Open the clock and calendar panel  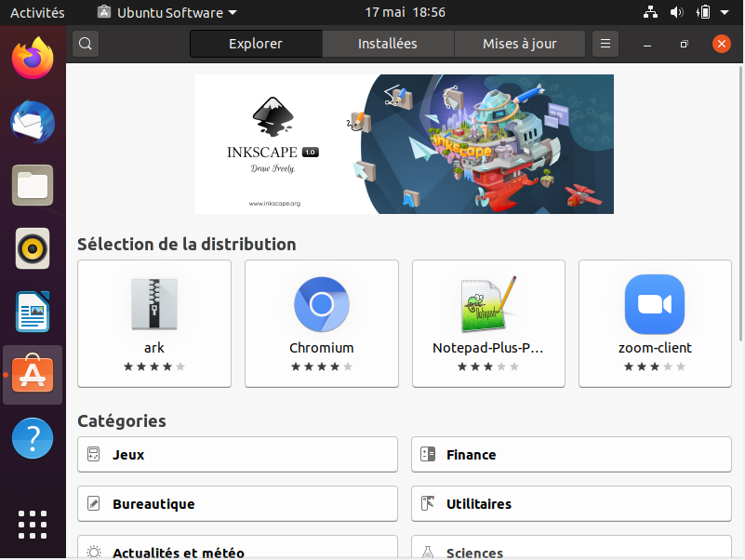point(405,12)
